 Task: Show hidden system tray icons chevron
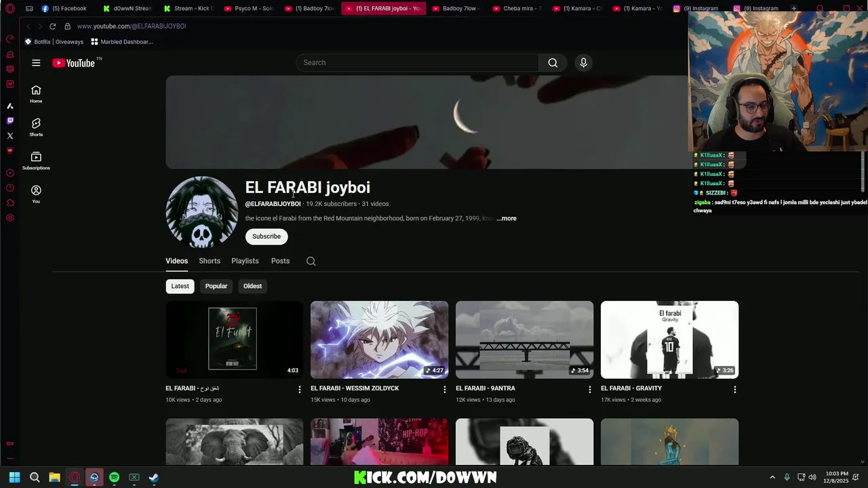tap(772, 477)
